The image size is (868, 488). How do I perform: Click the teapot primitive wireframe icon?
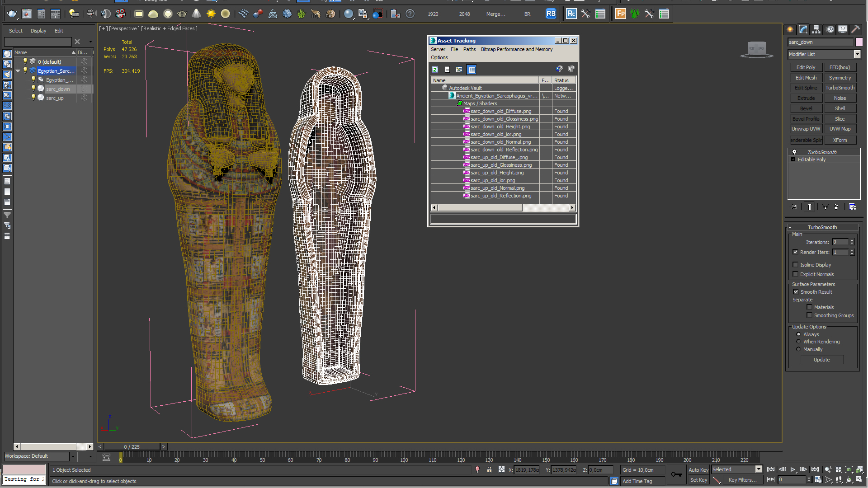click(182, 14)
